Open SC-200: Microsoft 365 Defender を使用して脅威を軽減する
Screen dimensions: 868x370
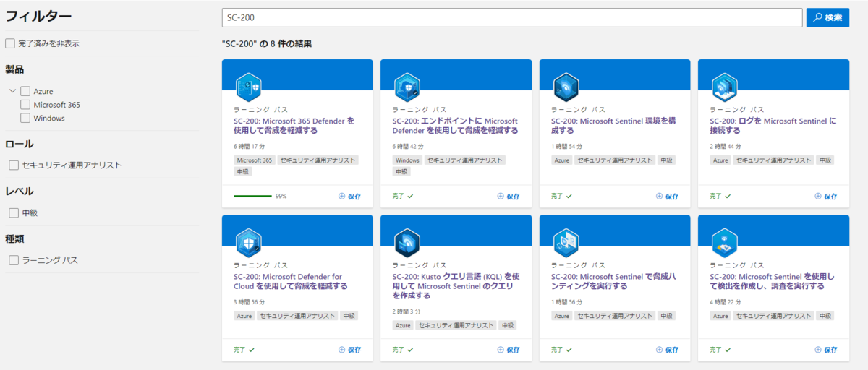(x=294, y=126)
